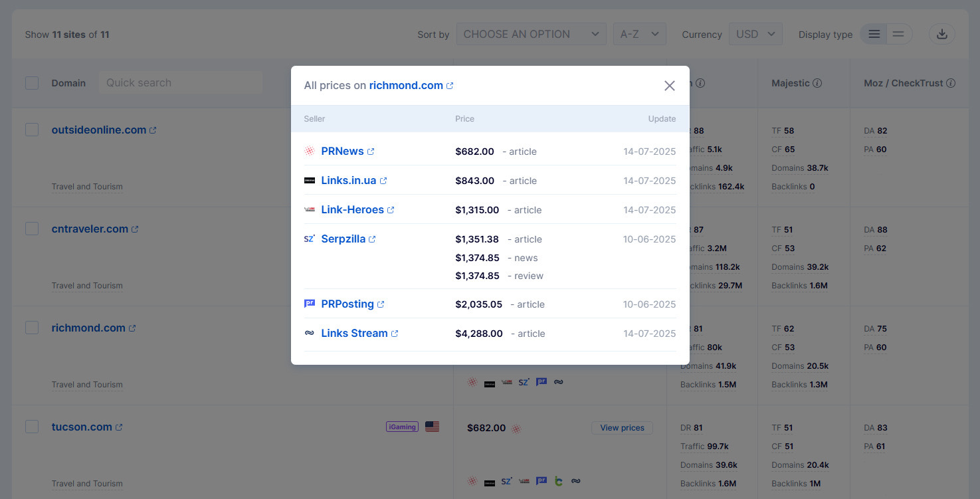
Task: Open Link-Heroes seller link
Action: [352, 210]
